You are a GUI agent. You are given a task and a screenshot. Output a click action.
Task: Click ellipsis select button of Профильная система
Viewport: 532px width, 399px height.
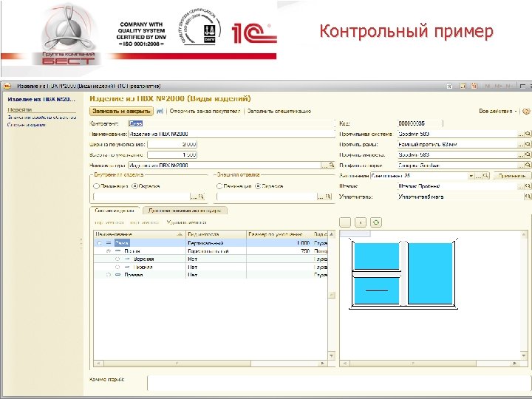pyautogui.click(x=521, y=134)
